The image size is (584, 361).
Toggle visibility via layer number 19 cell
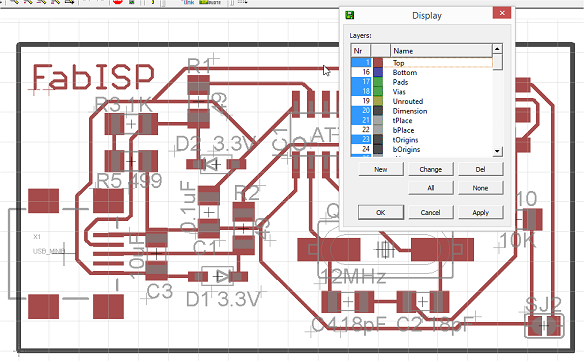point(361,101)
